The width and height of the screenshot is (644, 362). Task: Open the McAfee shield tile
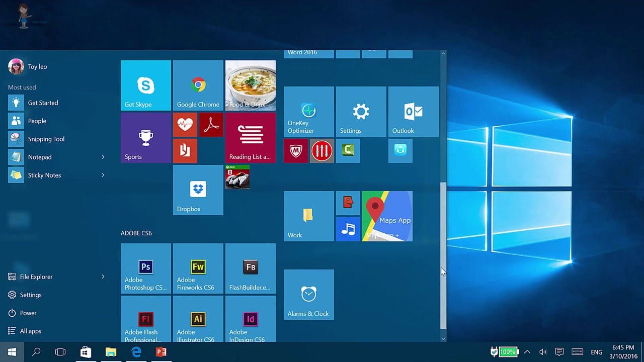pyautogui.click(x=296, y=151)
